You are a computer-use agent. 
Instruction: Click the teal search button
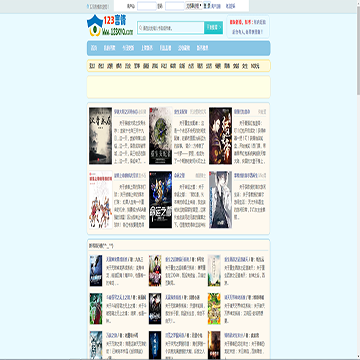(213, 28)
